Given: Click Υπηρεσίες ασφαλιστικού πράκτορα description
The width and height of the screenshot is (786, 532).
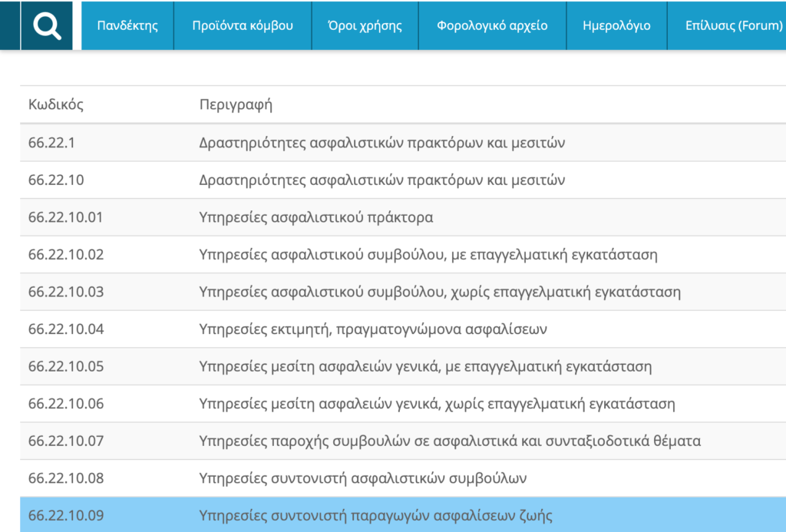Looking at the screenshot, I should tap(315, 217).
